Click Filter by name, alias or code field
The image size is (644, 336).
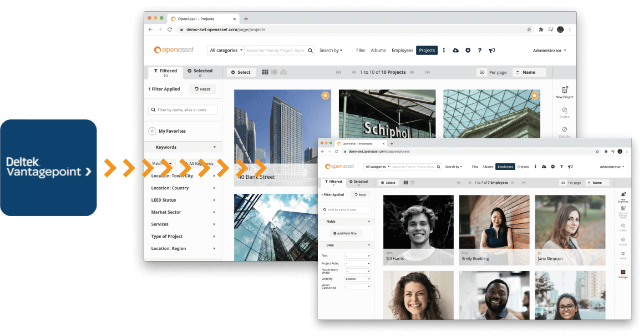[182, 110]
